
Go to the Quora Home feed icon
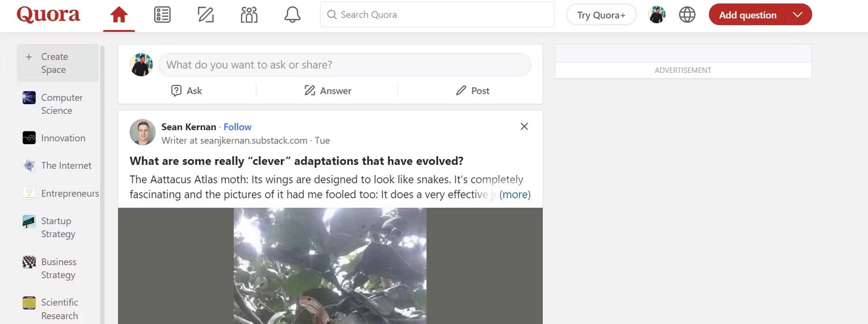click(119, 15)
